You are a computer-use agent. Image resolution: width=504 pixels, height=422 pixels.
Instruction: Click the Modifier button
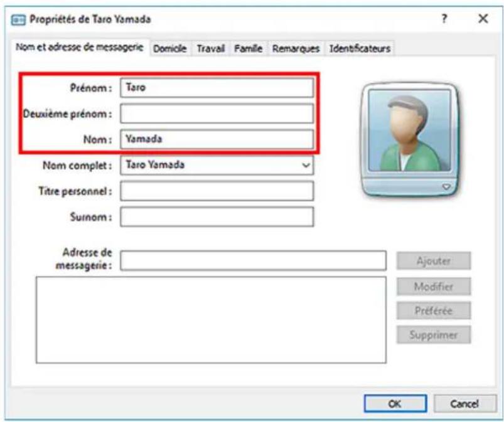coord(434,287)
